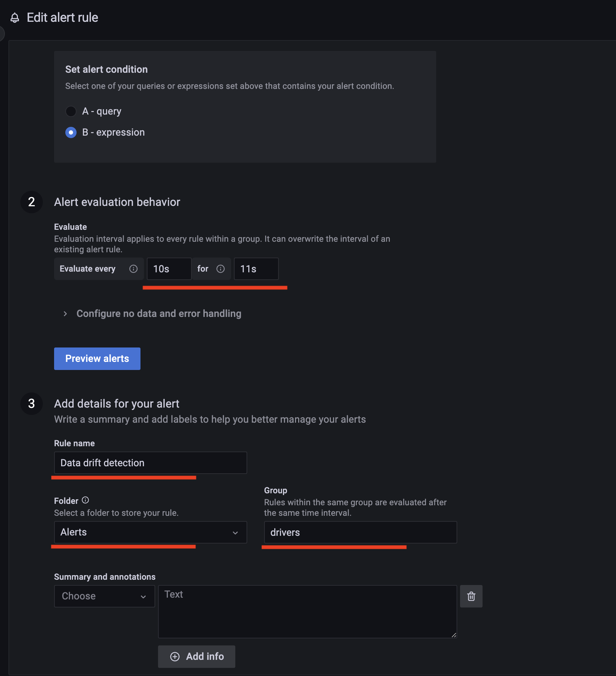The width and height of the screenshot is (616, 676).
Task: Click the info icon next to Evaluate every
Action: (133, 269)
